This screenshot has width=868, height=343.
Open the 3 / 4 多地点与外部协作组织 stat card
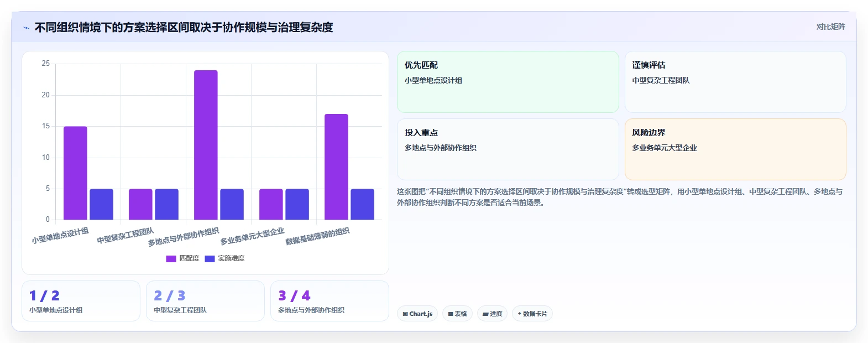(330, 301)
